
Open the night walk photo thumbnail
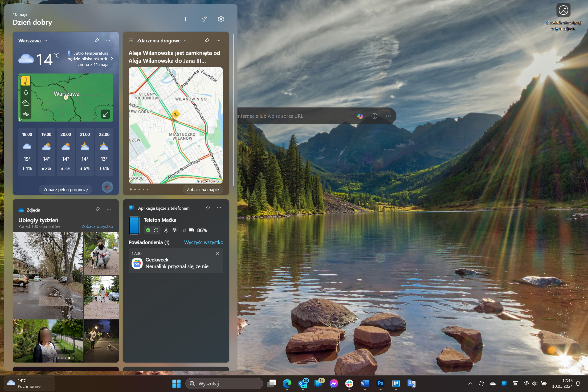[101, 341]
